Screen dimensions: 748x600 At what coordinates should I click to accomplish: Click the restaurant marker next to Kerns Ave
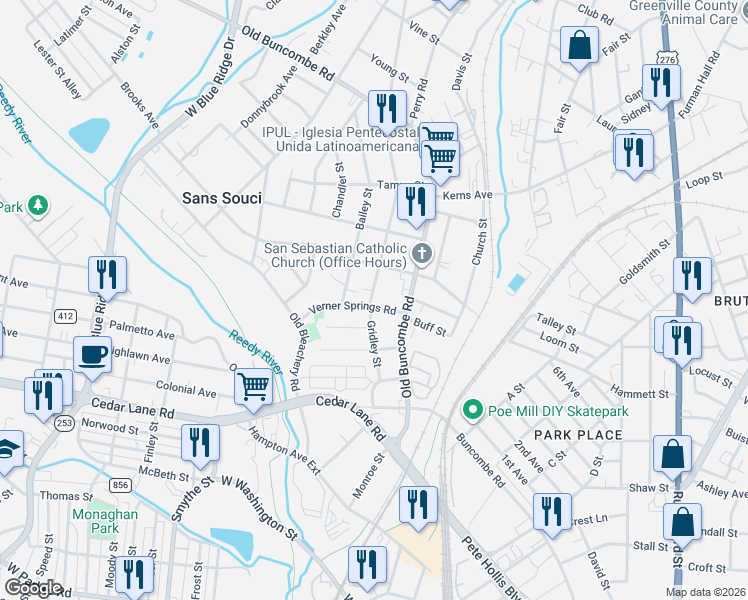pyautogui.click(x=416, y=204)
